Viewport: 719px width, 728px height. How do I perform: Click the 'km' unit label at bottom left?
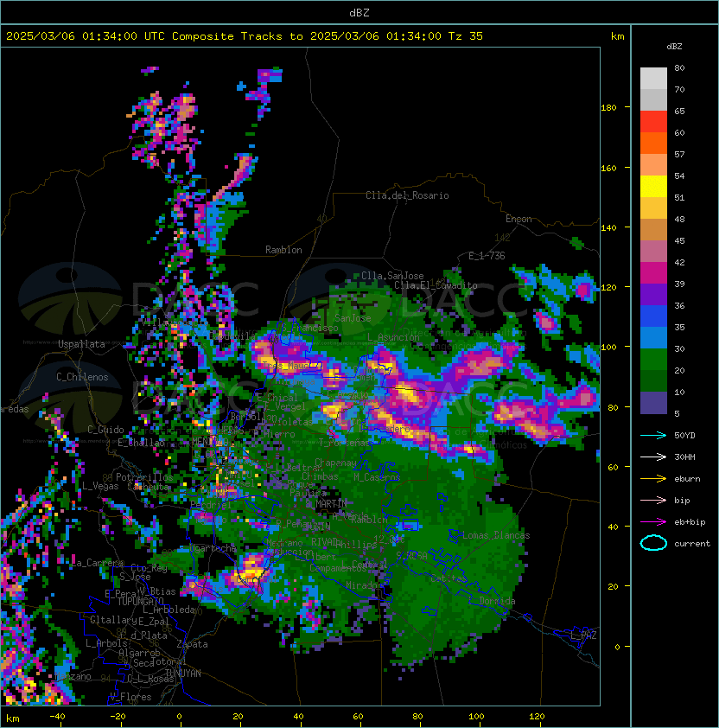[x=13, y=718]
